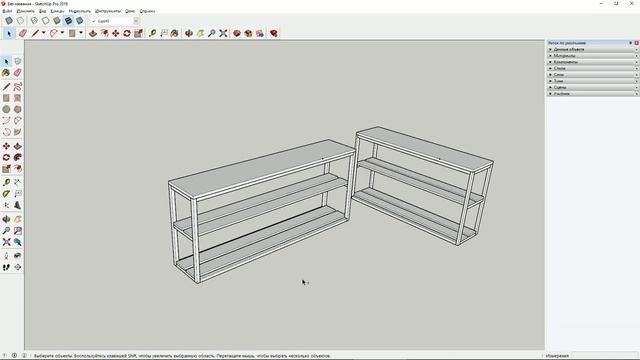640x360 pixels.
Task: Switch to Monochrome face style
Action: [x=80, y=20]
